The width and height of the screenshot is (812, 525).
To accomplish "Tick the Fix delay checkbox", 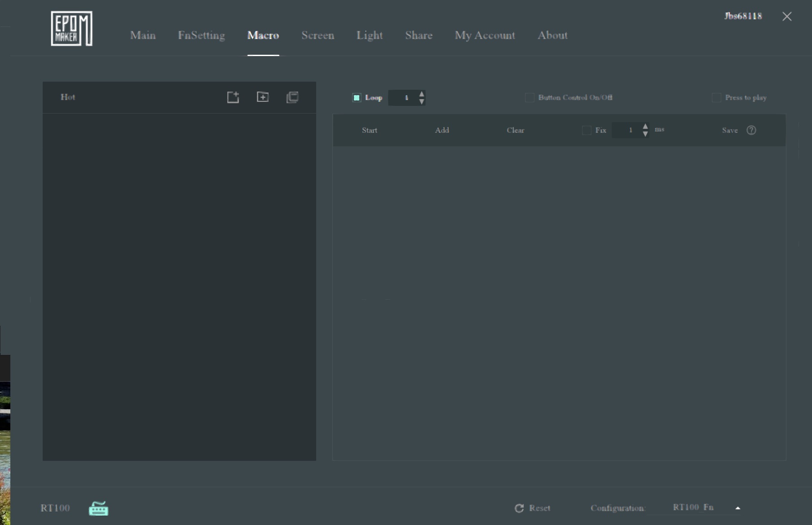I will point(587,131).
